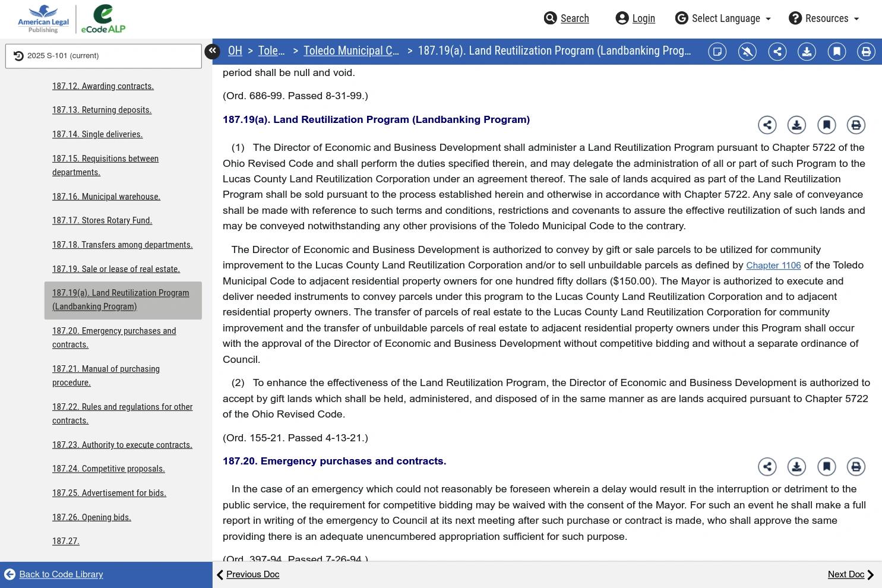
Task: Click the notes icon in blue toolbar
Action: click(717, 52)
